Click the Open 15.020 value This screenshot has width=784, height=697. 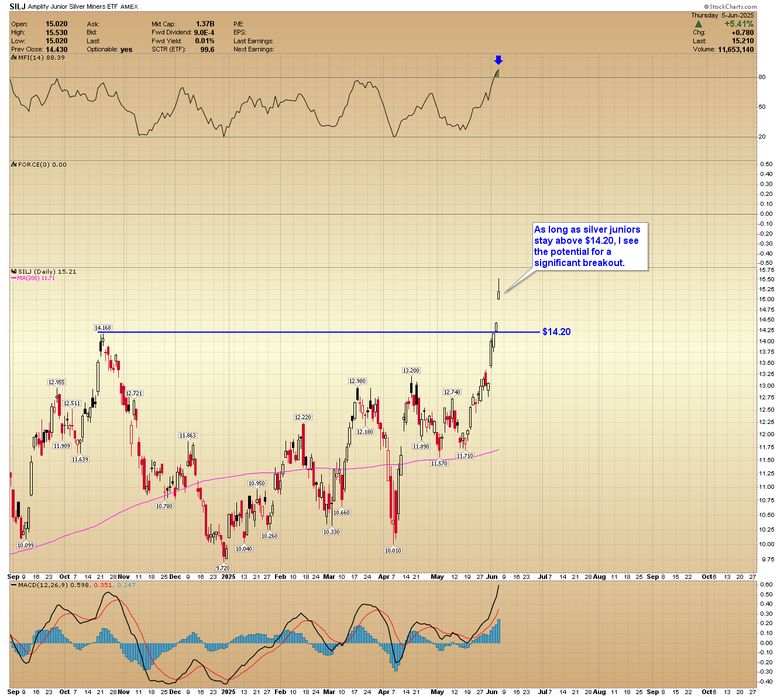57,25
